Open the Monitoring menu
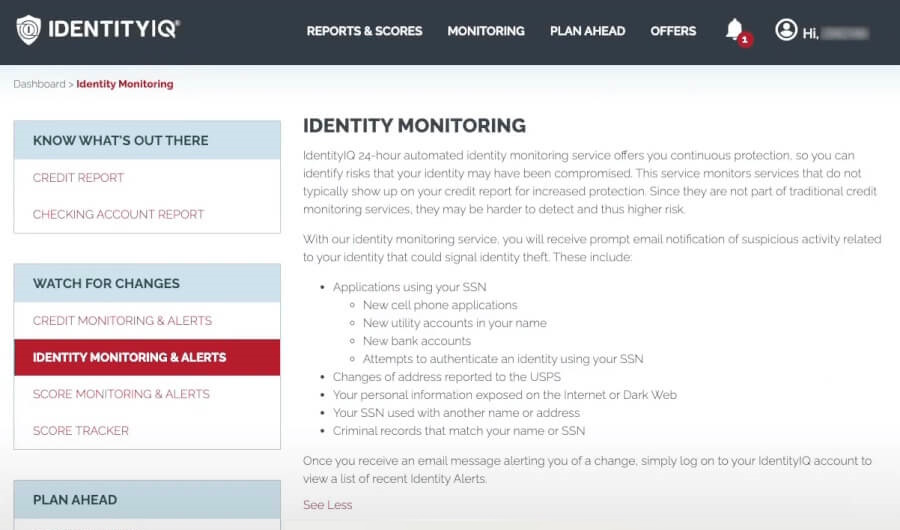Screen dimensions: 900x530 486,31
